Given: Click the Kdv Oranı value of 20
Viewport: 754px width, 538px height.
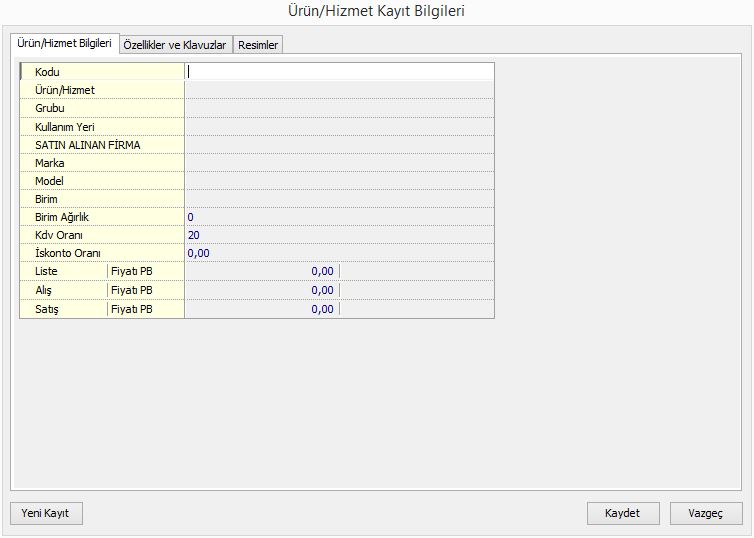Looking at the screenshot, I should pos(340,235).
